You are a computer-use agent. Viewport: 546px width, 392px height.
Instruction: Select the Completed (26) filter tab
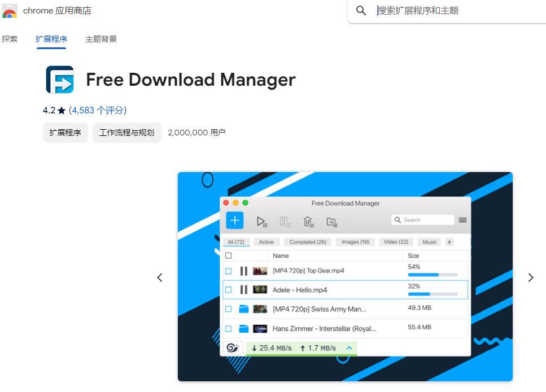click(x=308, y=242)
